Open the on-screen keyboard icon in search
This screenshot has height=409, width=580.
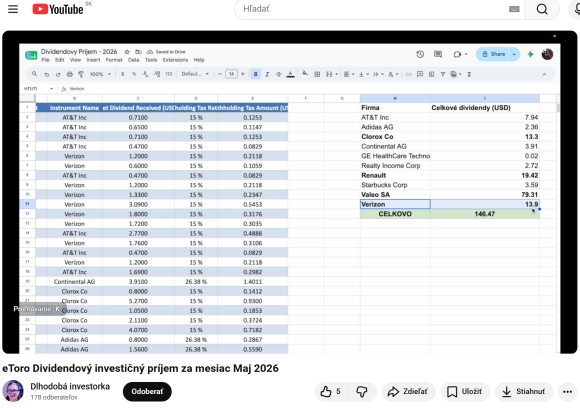coord(514,9)
